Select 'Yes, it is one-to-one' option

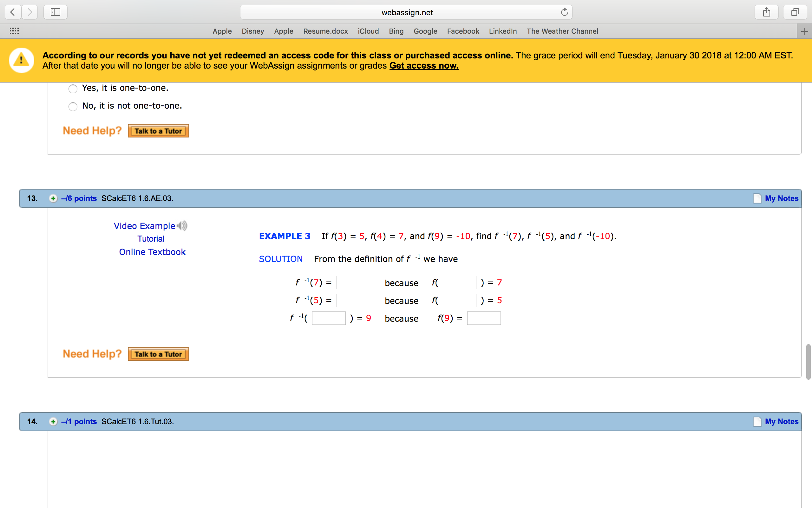(x=73, y=89)
